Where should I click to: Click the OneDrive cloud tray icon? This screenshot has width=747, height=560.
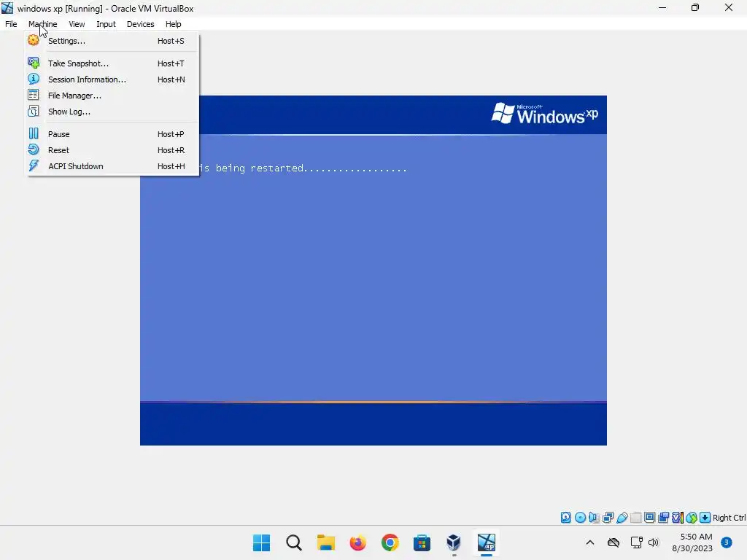click(614, 542)
